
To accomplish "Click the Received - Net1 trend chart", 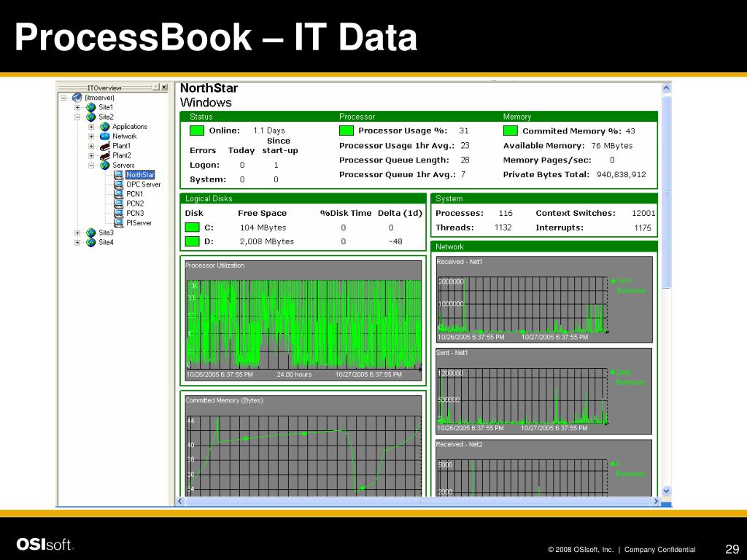I will coord(543,300).
